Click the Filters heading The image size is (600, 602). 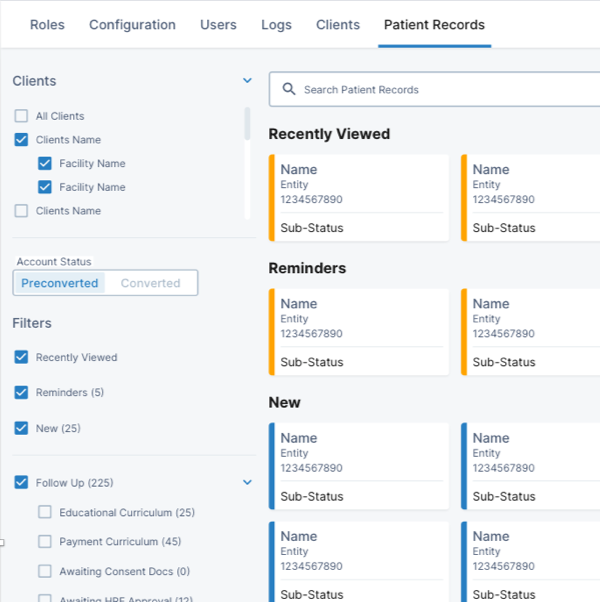tap(32, 323)
